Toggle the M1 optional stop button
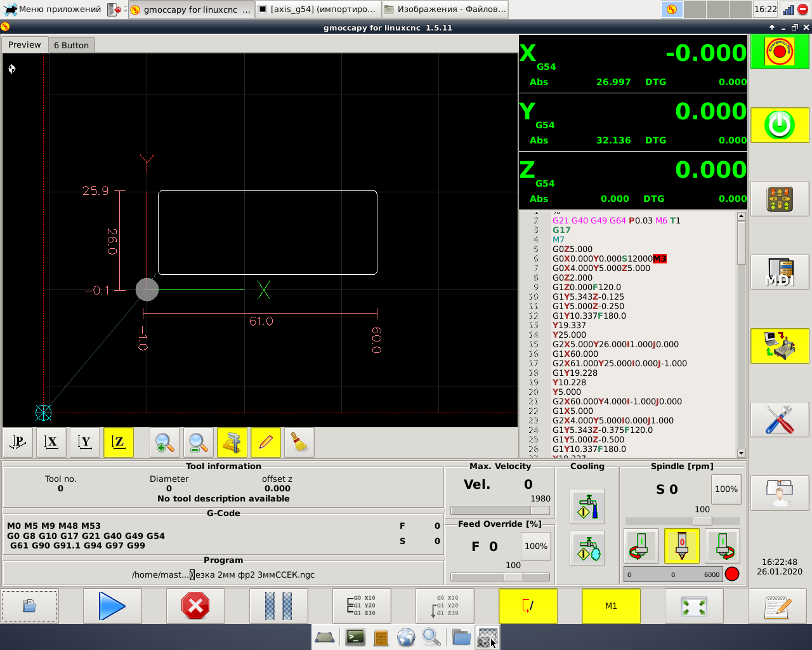The width and height of the screenshot is (812, 650). [611, 606]
